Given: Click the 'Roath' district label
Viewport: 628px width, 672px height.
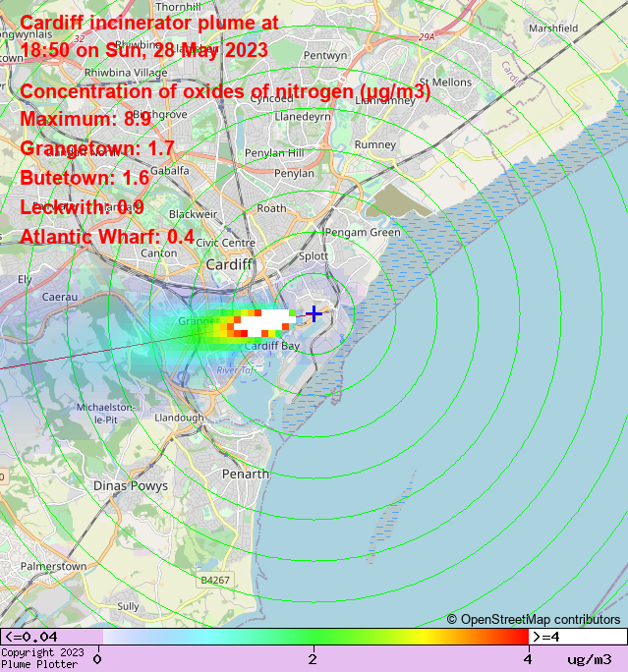Looking at the screenshot, I should pos(271,208).
